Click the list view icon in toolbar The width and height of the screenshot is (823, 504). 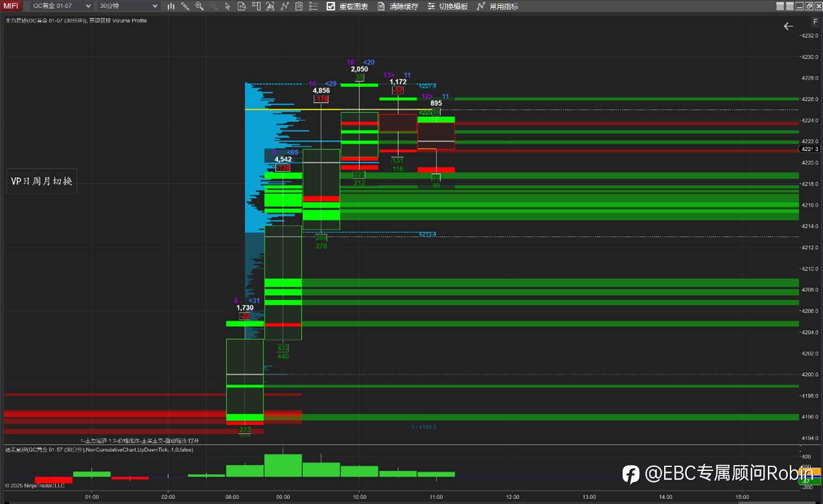(313, 6)
